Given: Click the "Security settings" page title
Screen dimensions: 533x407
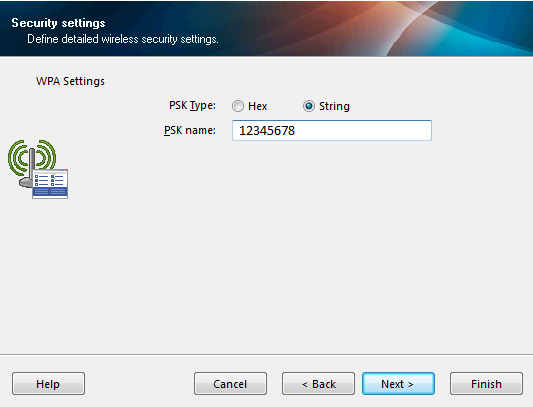Looking at the screenshot, I should tap(58, 23).
